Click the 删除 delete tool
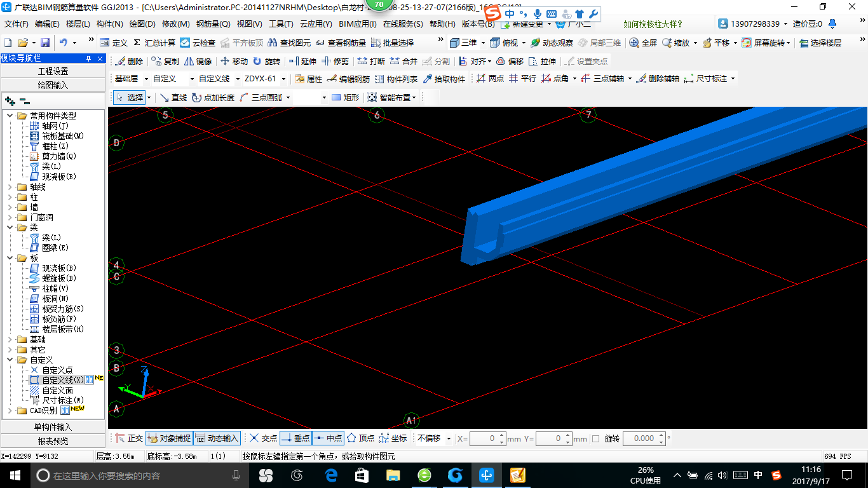Viewport: 868px width, 488px height. point(129,61)
